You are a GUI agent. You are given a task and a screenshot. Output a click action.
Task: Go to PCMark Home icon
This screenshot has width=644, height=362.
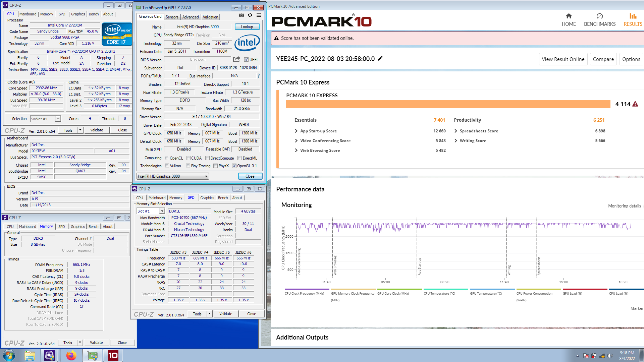569,16
